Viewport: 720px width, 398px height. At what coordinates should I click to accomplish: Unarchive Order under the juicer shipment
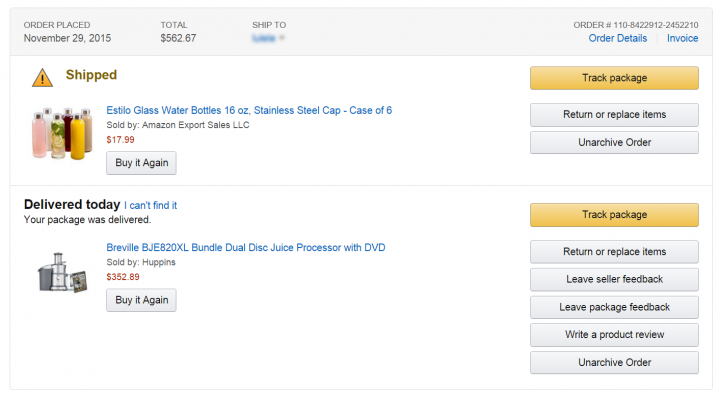(x=614, y=363)
